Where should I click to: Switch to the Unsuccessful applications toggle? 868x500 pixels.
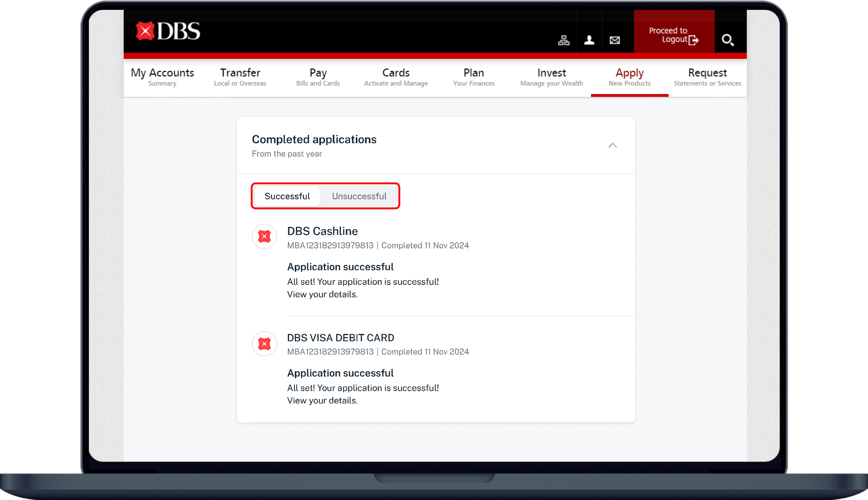pyautogui.click(x=359, y=196)
